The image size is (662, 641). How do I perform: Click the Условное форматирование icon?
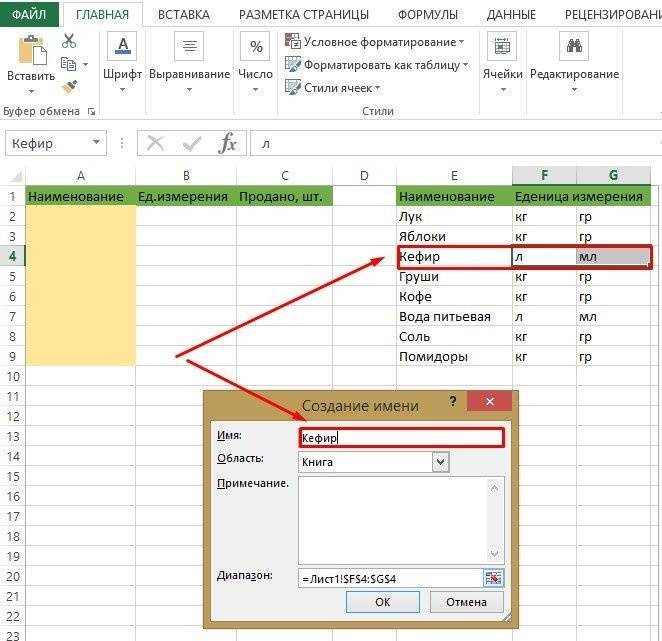click(293, 41)
